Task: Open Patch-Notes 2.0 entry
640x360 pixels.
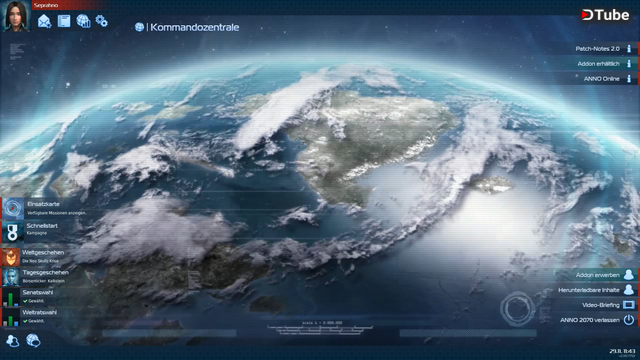Action: 597,49
